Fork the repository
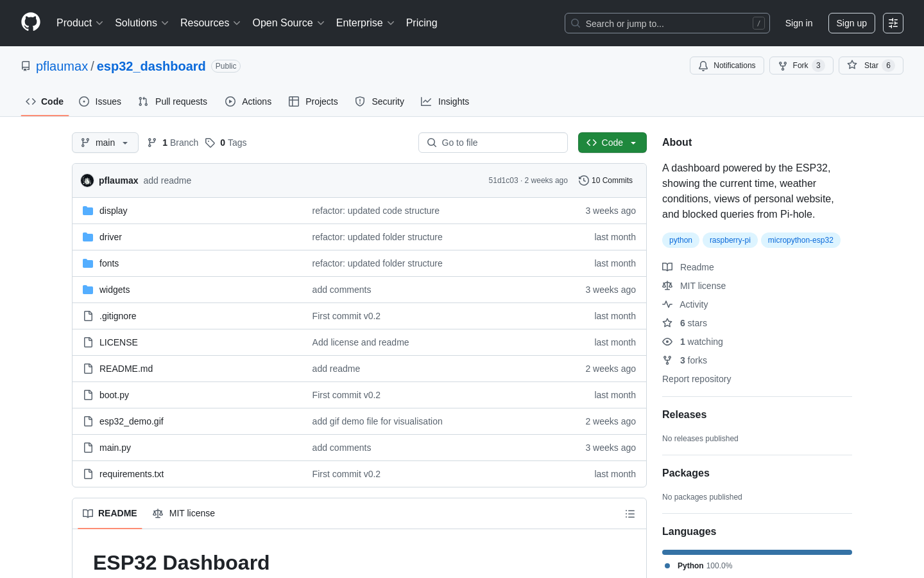This screenshot has width=924, height=578. (x=801, y=66)
